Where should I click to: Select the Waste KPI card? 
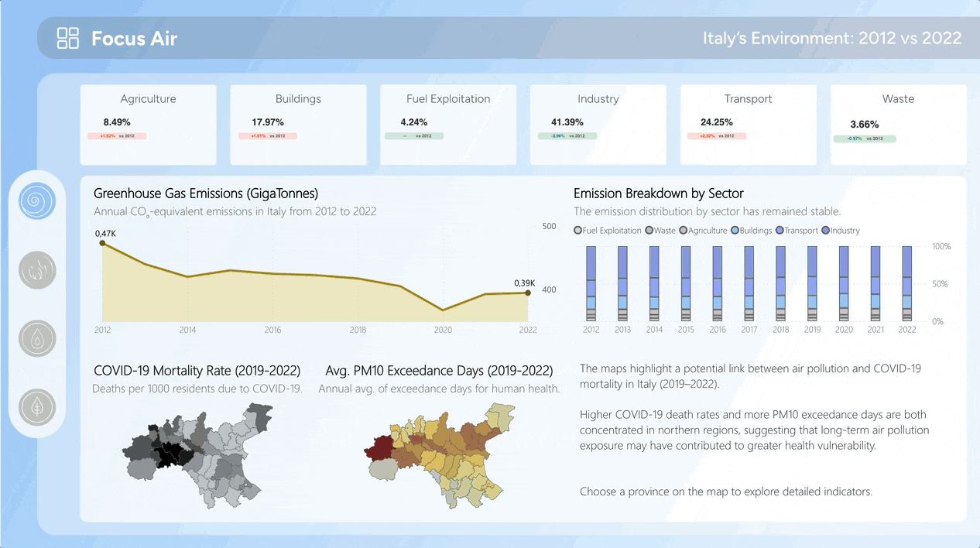pyautogui.click(x=898, y=125)
